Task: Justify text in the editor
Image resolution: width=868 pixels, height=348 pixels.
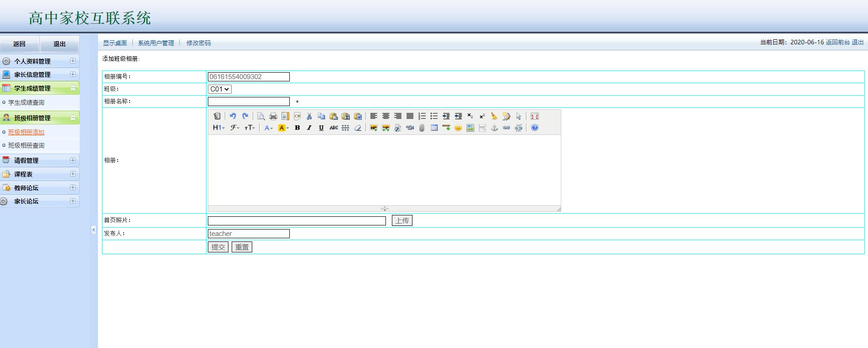Action: (x=410, y=116)
